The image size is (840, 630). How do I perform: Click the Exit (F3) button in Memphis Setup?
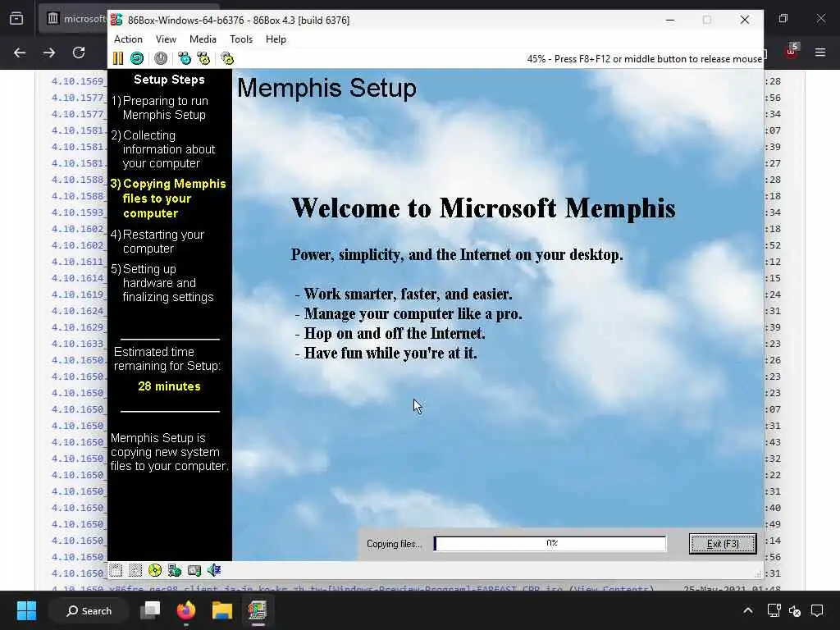723,544
